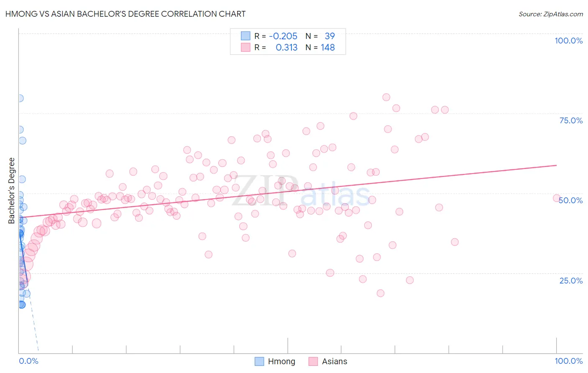Click the Bachelor's Degree y-axis label
This screenshot has height=373, width=588.
tap(12, 191)
